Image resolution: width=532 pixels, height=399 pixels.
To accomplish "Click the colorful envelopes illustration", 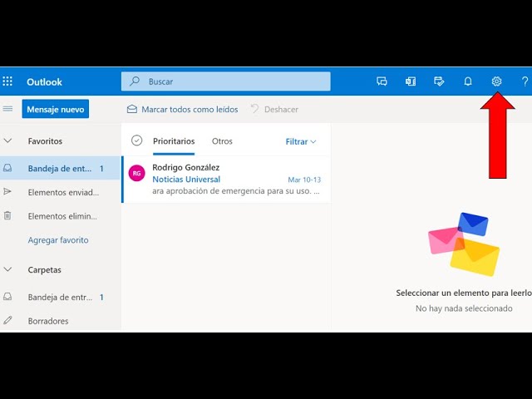I will [x=464, y=244].
